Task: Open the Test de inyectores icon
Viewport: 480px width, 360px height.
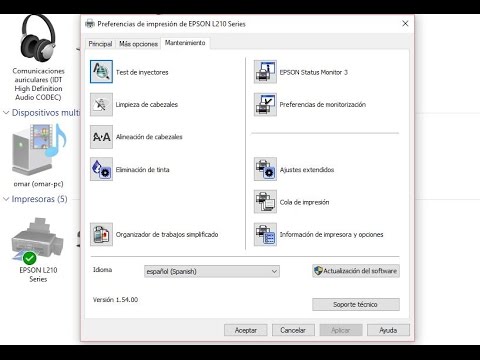Action: [101, 72]
